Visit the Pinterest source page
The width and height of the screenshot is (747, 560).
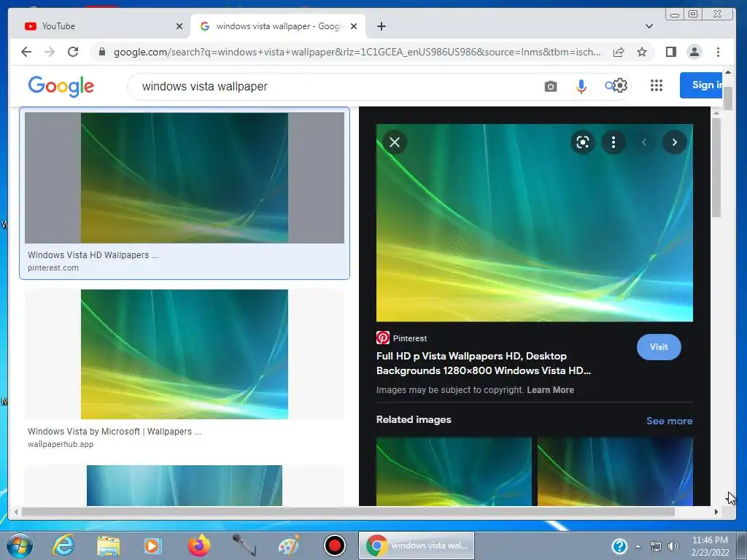click(659, 347)
